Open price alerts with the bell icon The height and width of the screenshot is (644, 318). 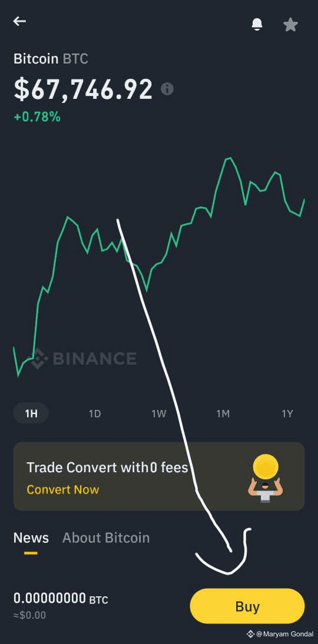[257, 25]
